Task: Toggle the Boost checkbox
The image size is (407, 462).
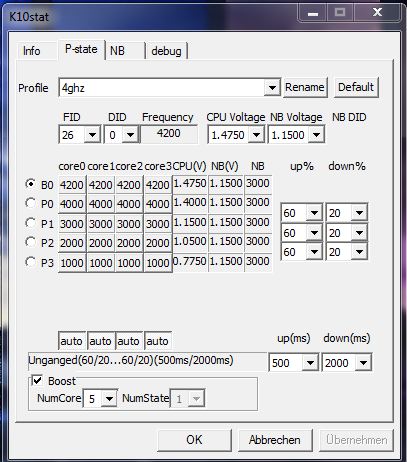Action: (37, 380)
